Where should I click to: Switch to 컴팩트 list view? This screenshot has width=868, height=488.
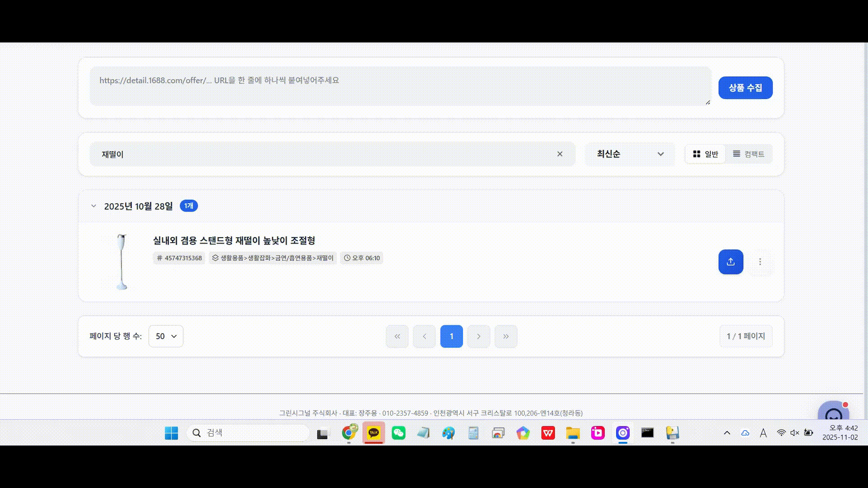click(x=749, y=154)
